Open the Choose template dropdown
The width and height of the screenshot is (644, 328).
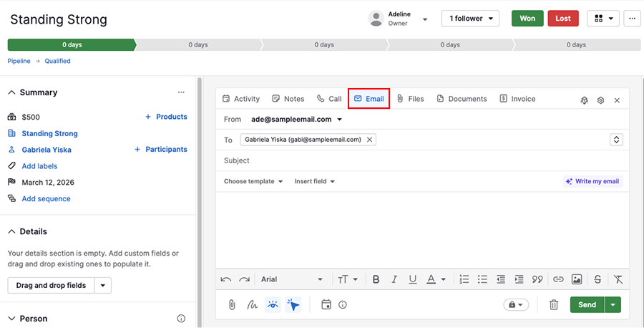point(253,181)
